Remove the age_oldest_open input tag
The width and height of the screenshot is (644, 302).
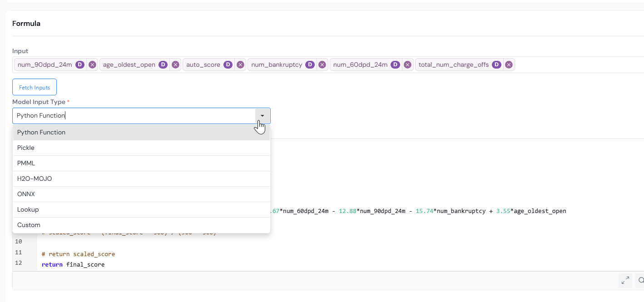(x=175, y=65)
